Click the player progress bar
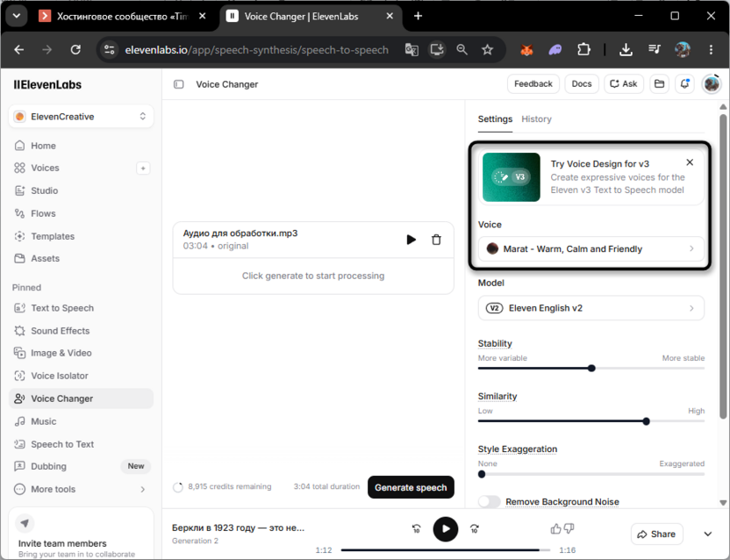The width and height of the screenshot is (730, 560). pos(445,550)
